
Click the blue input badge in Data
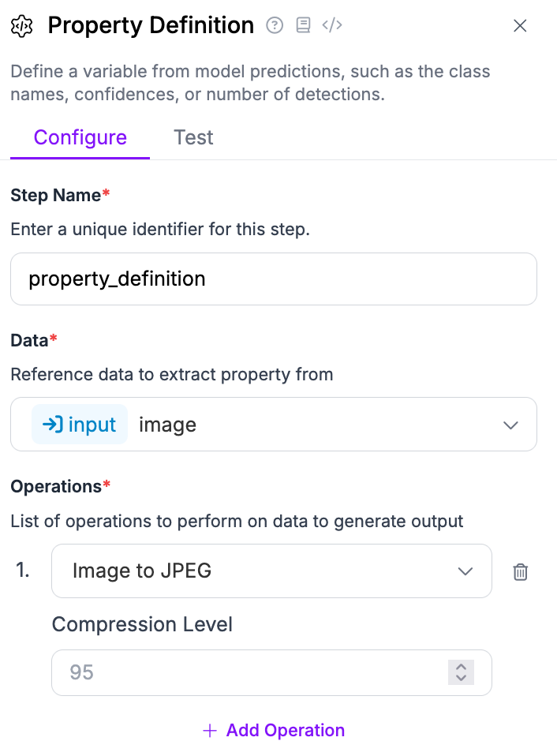(80, 425)
